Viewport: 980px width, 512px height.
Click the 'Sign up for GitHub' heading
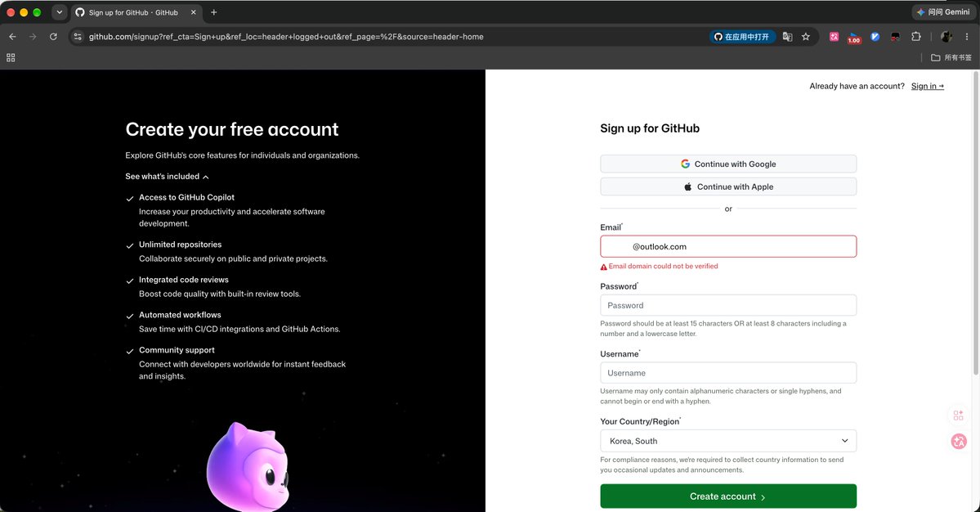click(650, 128)
